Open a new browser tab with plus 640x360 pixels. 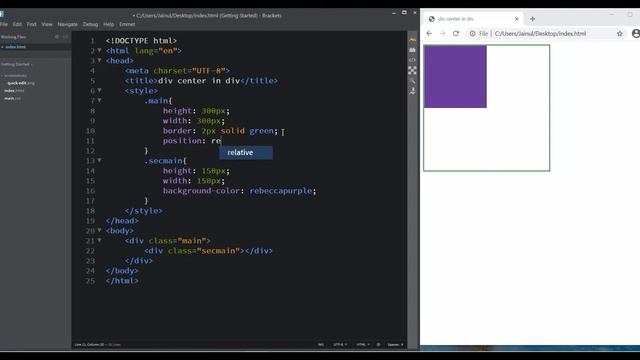[532, 19]
